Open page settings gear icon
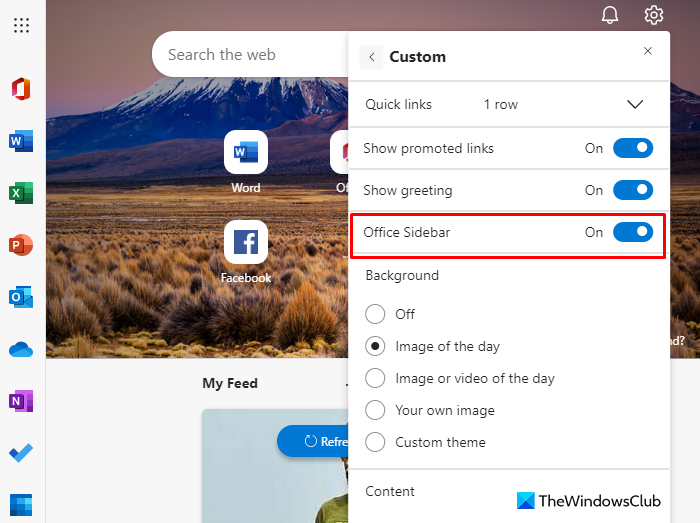This screenshot has height=523, width=700. [x=654, y=15]
